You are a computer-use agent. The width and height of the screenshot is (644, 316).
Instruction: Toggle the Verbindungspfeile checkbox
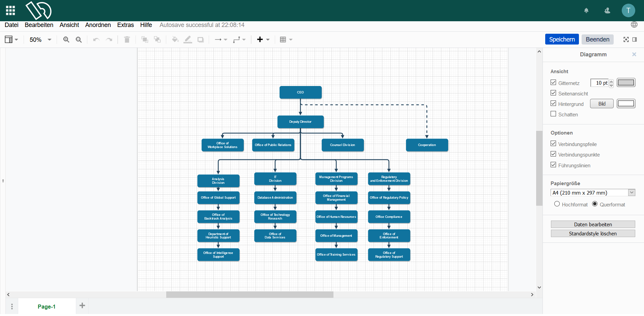(x=553, y=143)
